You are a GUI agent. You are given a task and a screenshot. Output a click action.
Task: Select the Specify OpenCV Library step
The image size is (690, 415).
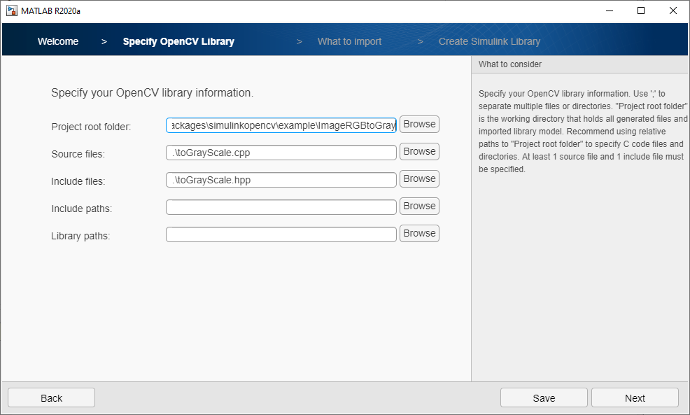click(x=178, y=42)
